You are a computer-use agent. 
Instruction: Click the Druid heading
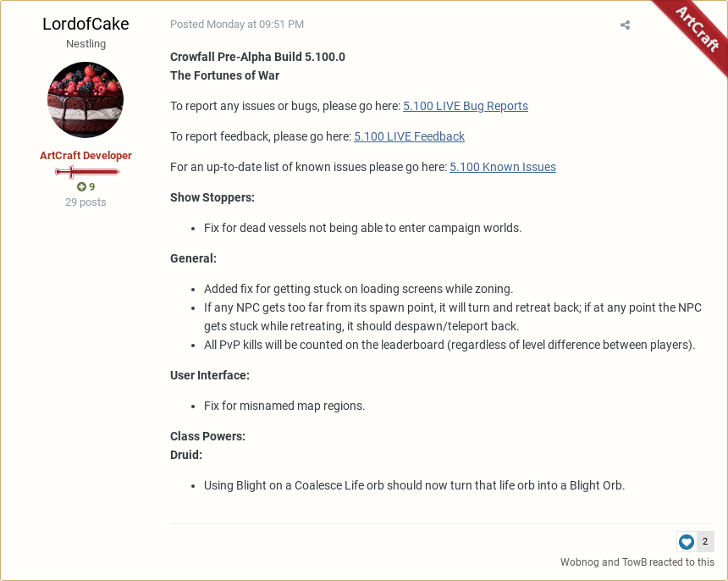coord(186,455)
